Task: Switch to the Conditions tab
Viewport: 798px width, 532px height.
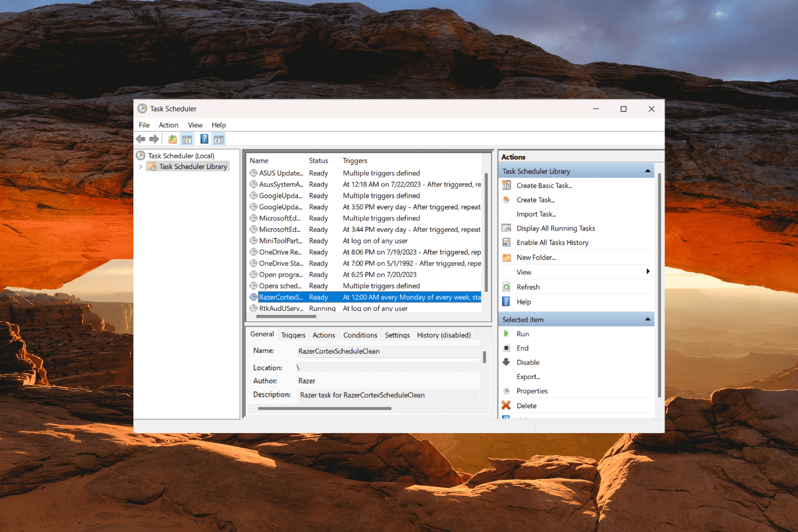Action: (360, 335)
